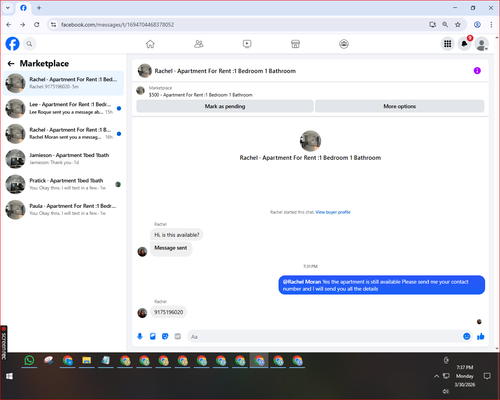Open the Notifications bell icon
Image resolution: width=500 pixels, height=400 pixels.
[x=464, y=44]
